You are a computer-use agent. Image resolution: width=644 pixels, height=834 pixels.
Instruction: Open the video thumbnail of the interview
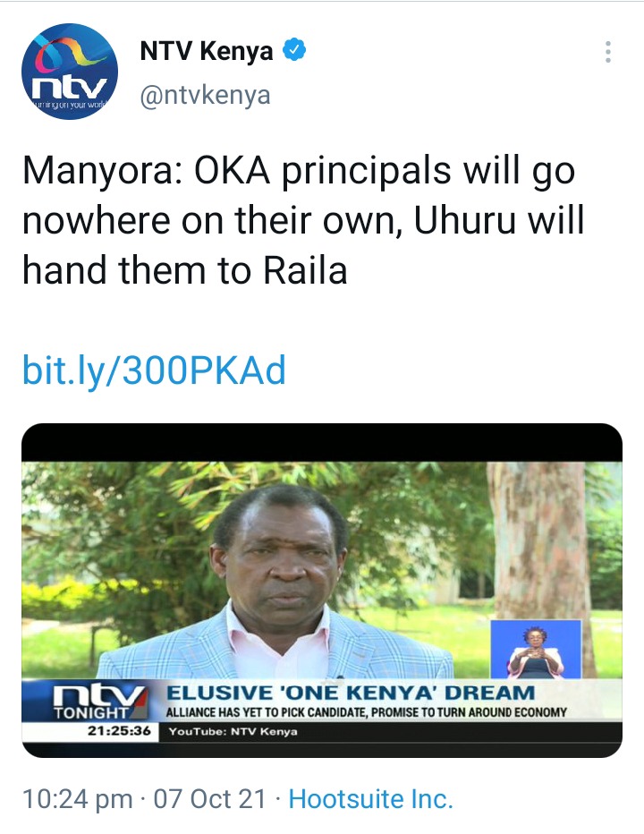pos(322,591)
